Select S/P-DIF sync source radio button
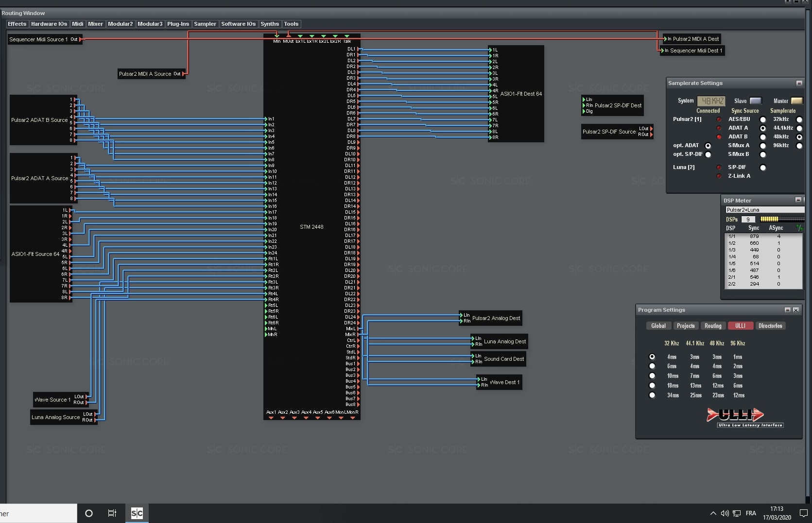The height and width of the screenshot is (523, 812). click(x=763, y=168)
